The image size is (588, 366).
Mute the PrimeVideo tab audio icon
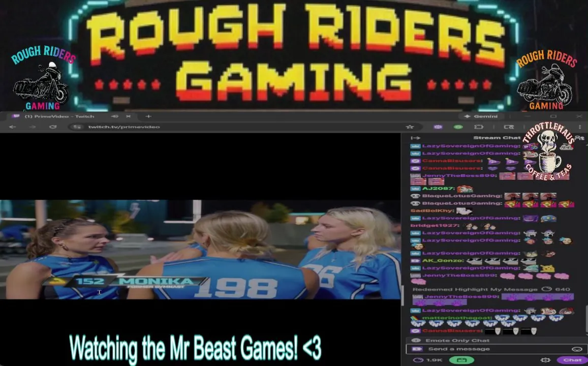click(x=115, y=116)
